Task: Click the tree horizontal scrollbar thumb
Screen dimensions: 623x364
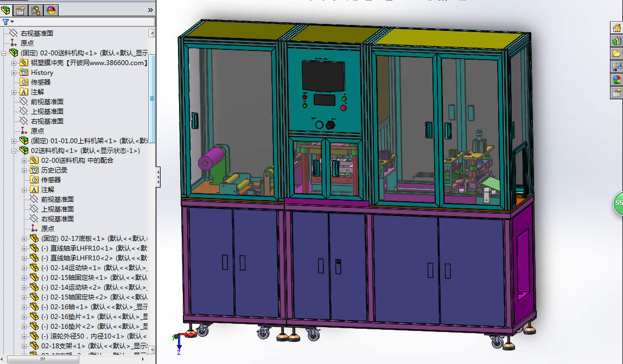Action: [43, 359]
